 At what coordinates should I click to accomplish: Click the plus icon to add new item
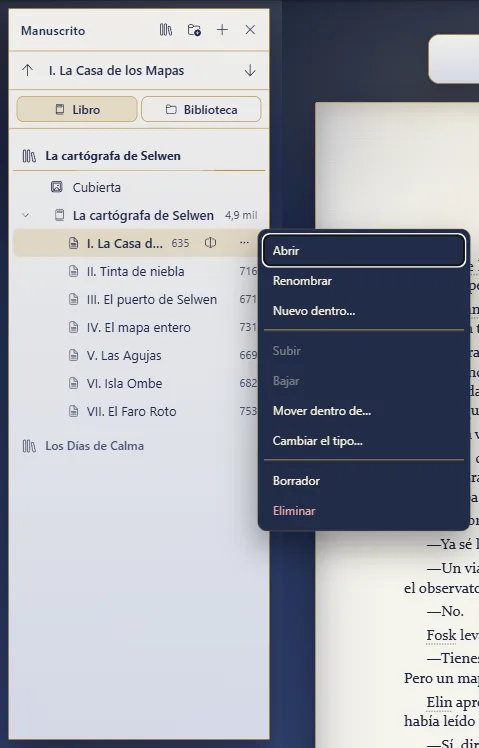tap(222, 30)
